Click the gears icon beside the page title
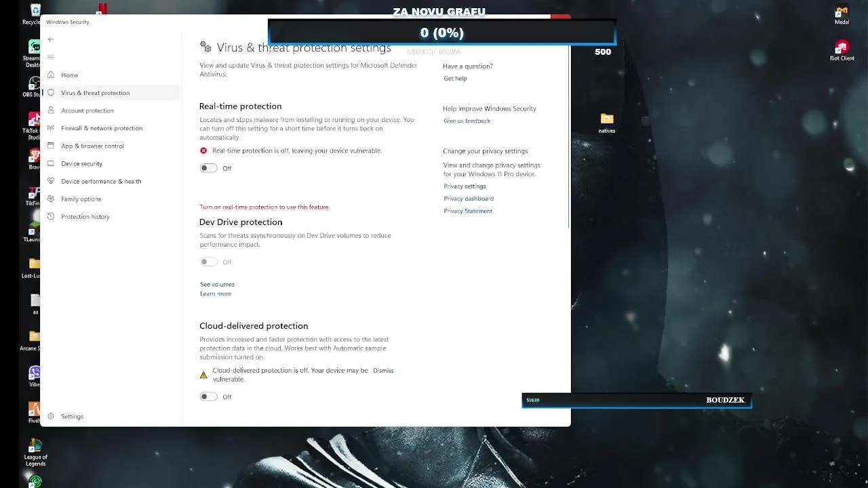This screenshot has width=868, height=488. click(205, 47)
